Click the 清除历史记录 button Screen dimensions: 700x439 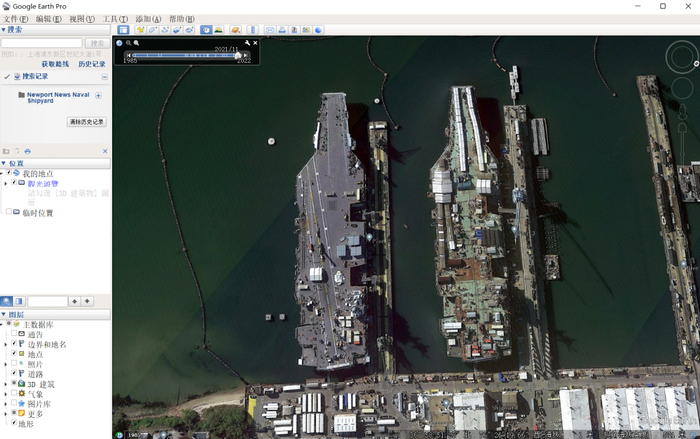click(87, 121)
